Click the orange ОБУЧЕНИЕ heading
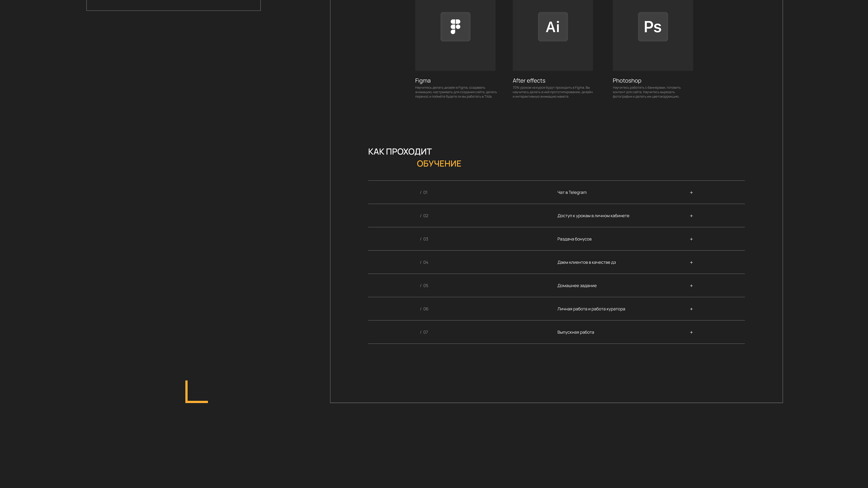The height and width of the screenshot is (488, 868). tap(439, 164)
